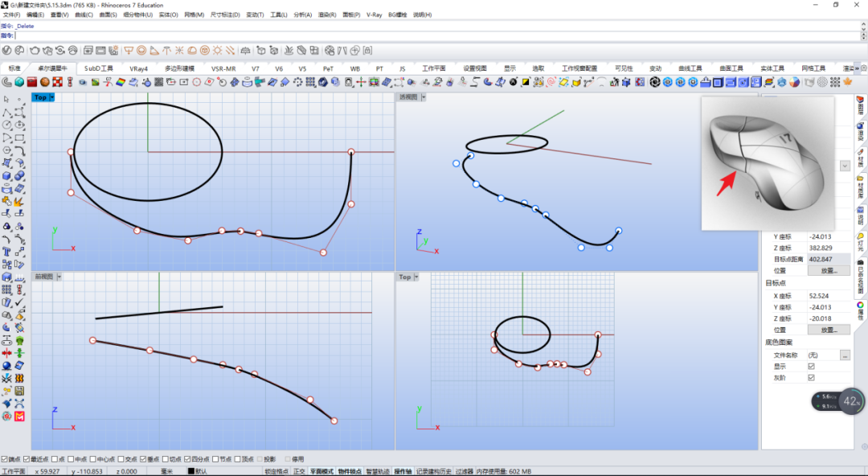The width and height of the screenshot is (868, 476).
Task: Select the circle tool in left sidebar
Action: click(x=6, y=125)
